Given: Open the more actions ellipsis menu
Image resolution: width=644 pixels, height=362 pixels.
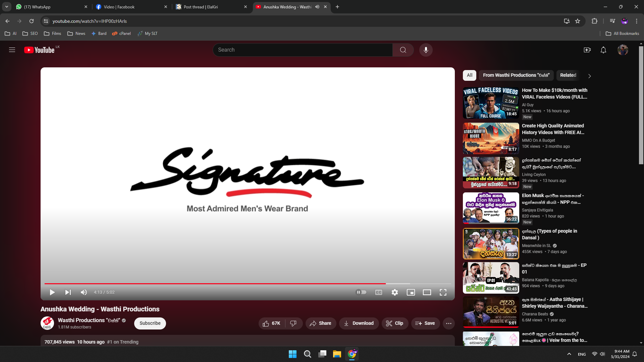Looking at the screenshot, I should pos(449,323).
